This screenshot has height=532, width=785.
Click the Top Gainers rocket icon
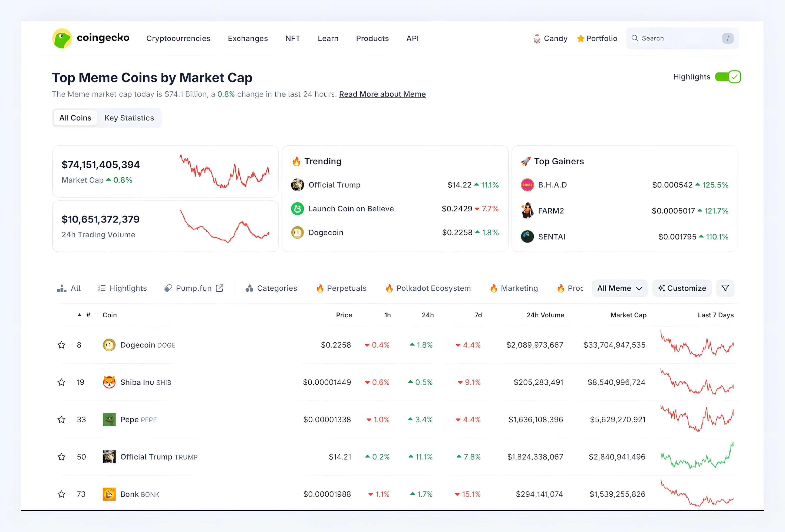[526, 161]
